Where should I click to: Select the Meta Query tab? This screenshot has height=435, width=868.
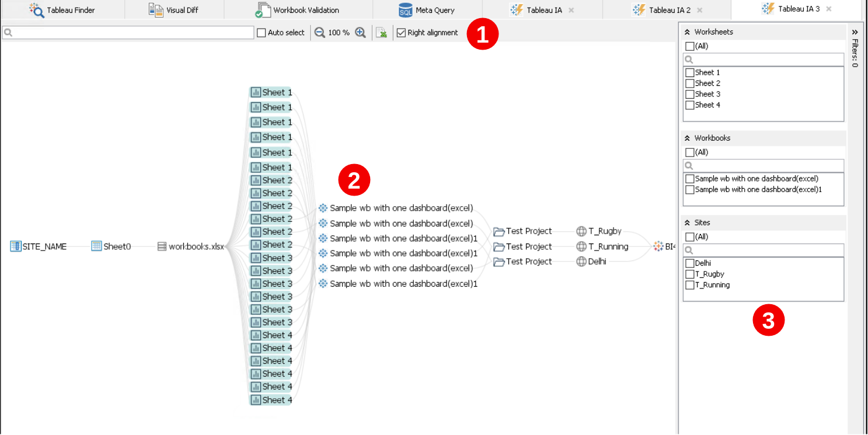pyautogui.click(x=427, y=10)
